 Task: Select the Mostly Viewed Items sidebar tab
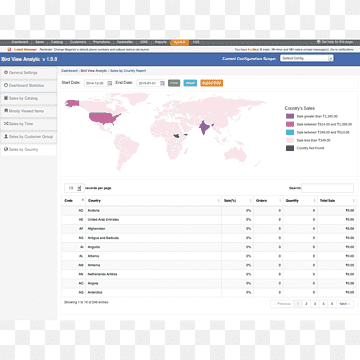pyautogui.click(x=29, y=111)
